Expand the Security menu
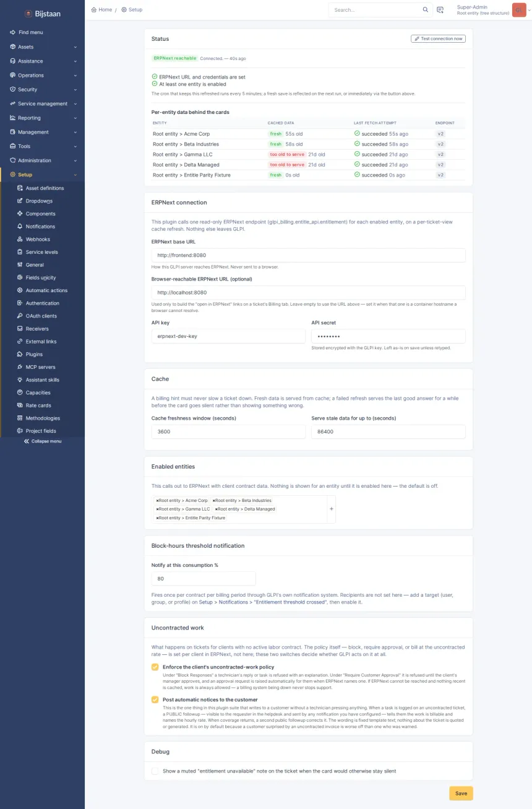The width and height of the screenshot is (532, 809). click(42, 89)
